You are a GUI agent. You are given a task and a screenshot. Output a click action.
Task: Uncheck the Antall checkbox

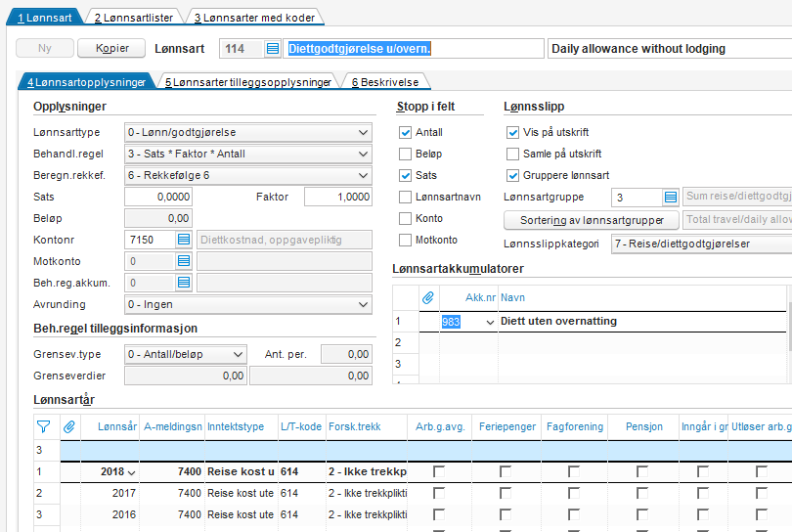(406, 133)
